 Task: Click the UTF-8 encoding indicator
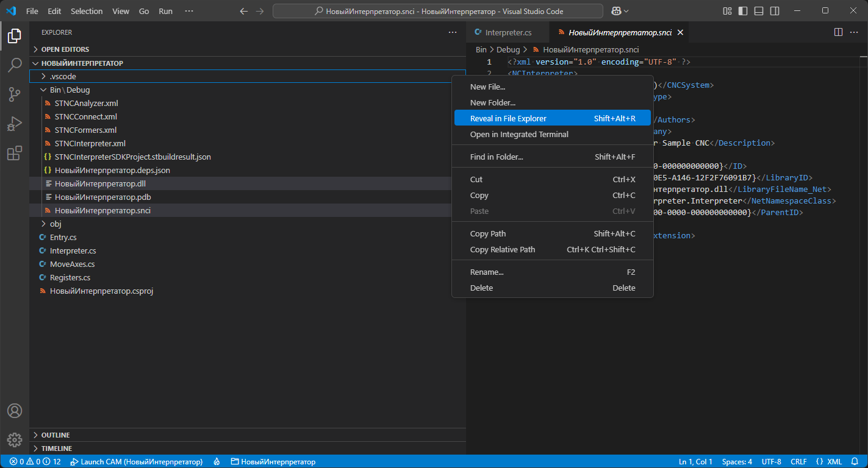point(771,462)
